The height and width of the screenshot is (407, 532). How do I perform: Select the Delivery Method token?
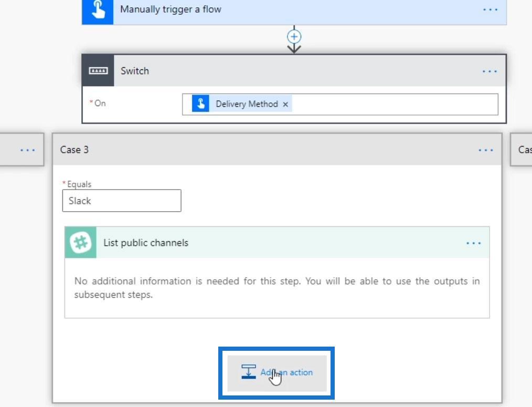[242, 103]
